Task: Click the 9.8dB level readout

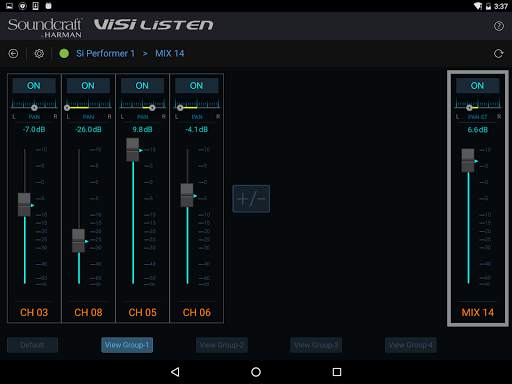Action: pos(142,129)
